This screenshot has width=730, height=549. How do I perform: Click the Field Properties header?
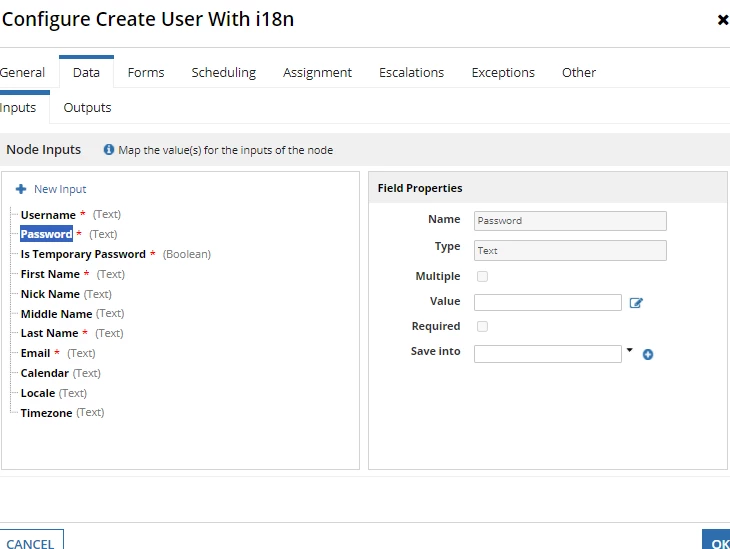click(420, 188)
